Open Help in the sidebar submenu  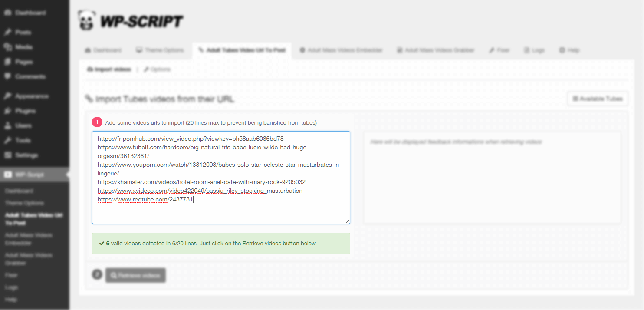11,300
